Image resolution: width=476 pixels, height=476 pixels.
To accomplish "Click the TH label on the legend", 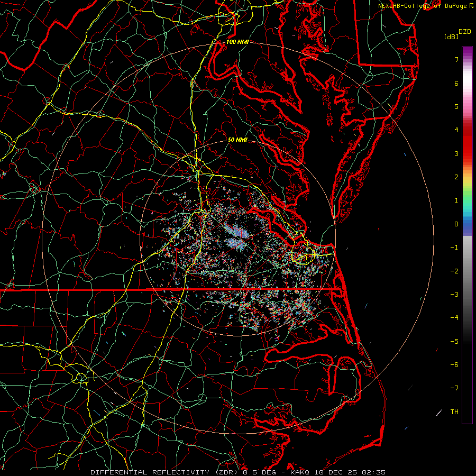I will (x=454, y=411).
